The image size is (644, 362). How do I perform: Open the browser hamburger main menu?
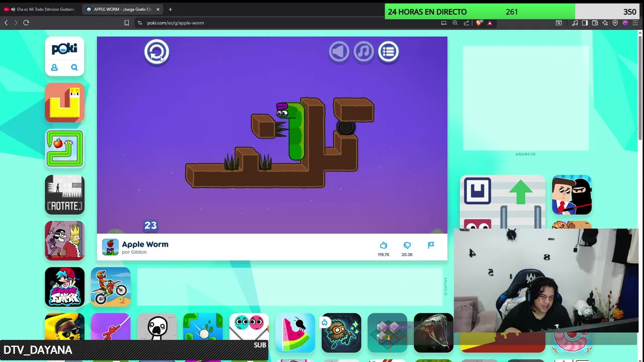(635, 23)
